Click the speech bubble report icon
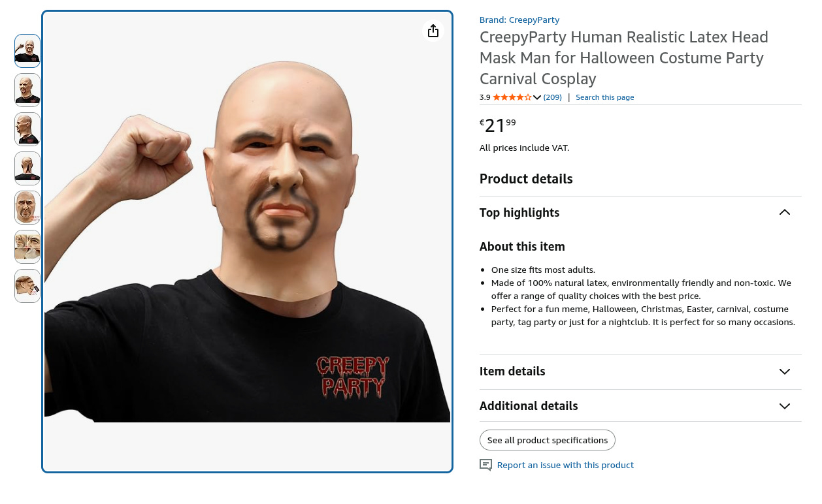Image resolution: width=822 pixels, height=504 pixels. 485,465
